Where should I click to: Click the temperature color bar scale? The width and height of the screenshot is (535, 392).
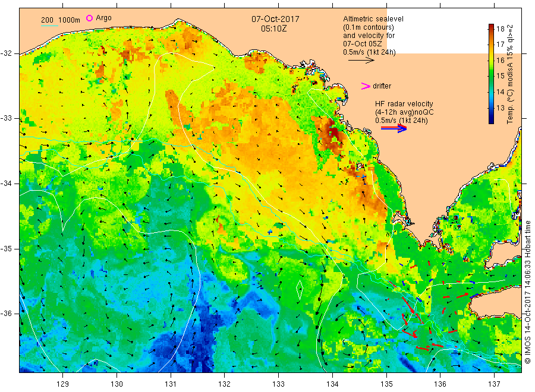point(491,74)
